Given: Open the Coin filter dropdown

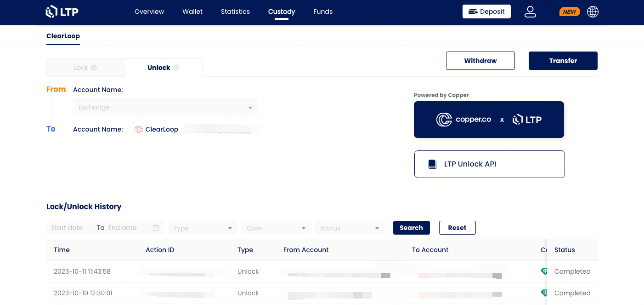Looking at the screenshot, I should pyautogui.click(x=276, y=228).
